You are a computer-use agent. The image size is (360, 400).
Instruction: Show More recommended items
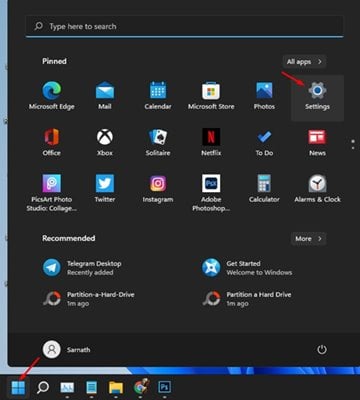308,239
